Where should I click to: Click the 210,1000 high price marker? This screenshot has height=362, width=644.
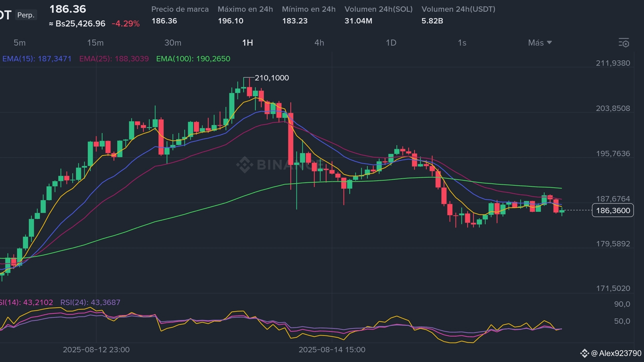pos(272,78)
